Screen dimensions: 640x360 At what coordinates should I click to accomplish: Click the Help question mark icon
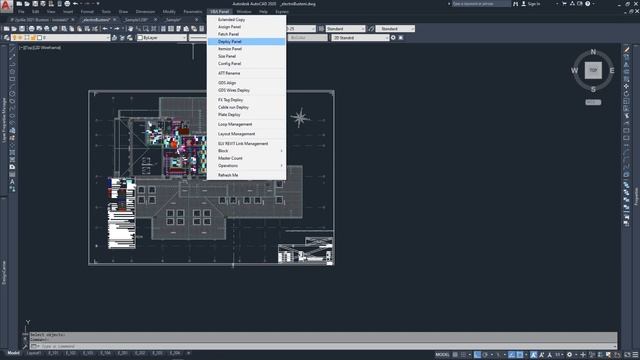click(588, 4)
